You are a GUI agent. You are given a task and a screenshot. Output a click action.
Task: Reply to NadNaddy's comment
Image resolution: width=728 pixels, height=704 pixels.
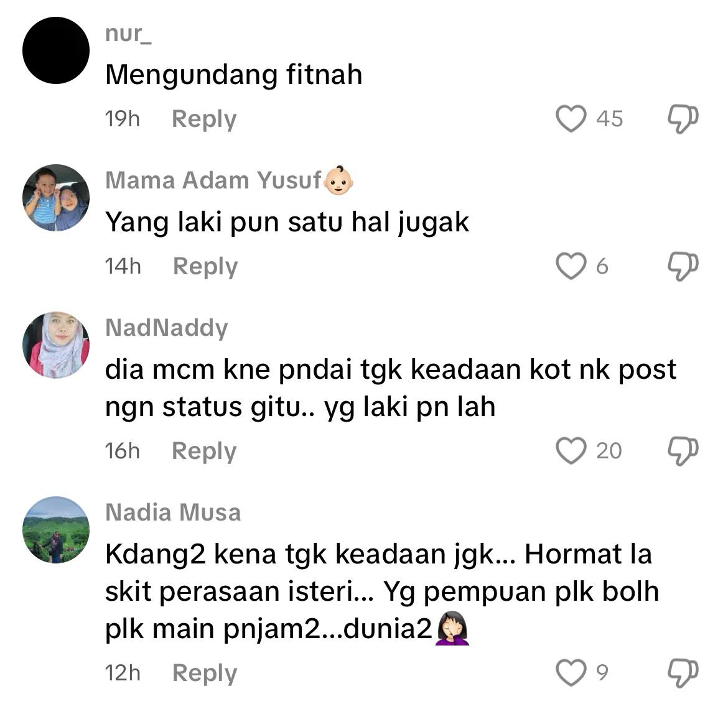tap(204, 451)
